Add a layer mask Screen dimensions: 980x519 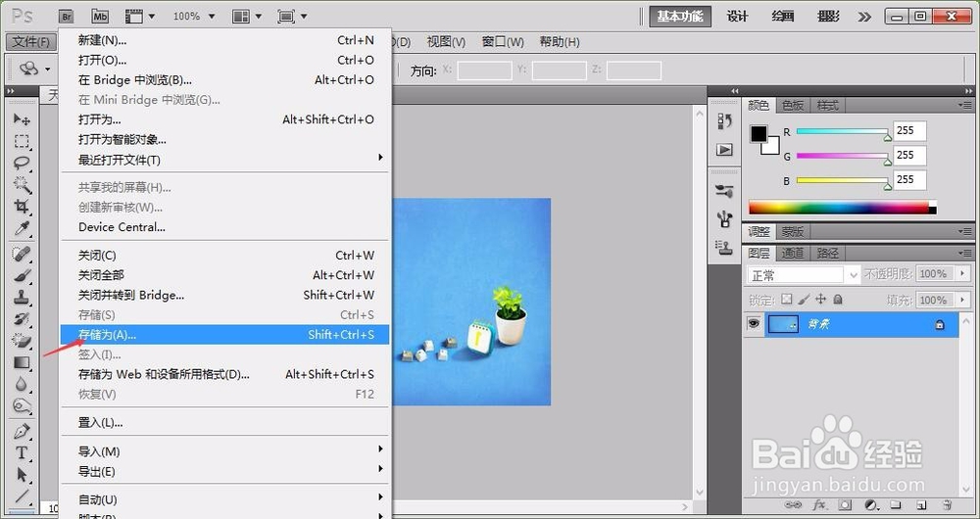coord(845,504)
